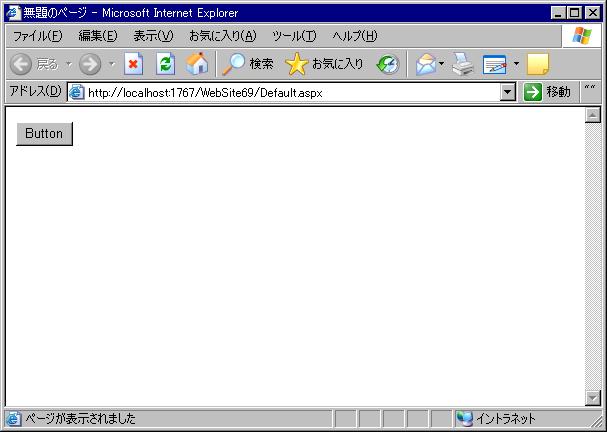Click the status bar IE page icon

13,418
